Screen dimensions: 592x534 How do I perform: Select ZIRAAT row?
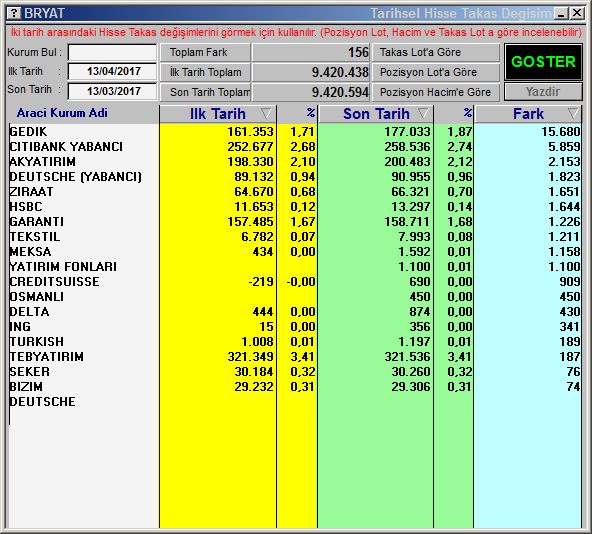31,191
